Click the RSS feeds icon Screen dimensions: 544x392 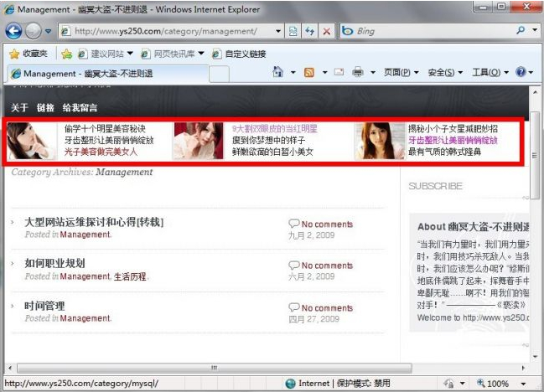pyautogui.click(x=308, y=73)
